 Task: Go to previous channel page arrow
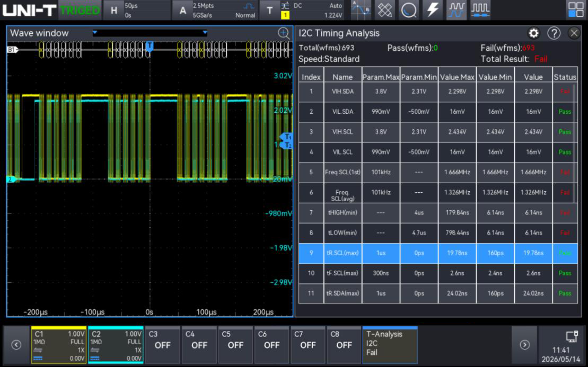pos(16,345)
